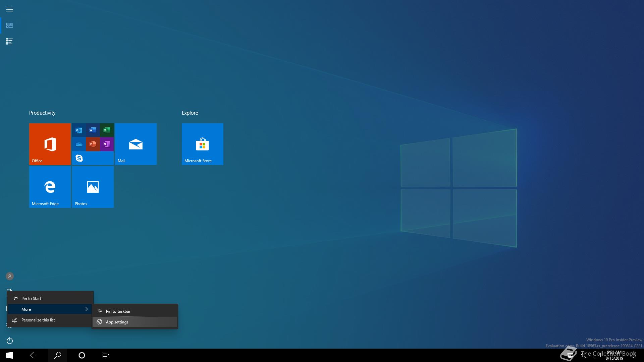Open the Photos tile

point(93,187)
